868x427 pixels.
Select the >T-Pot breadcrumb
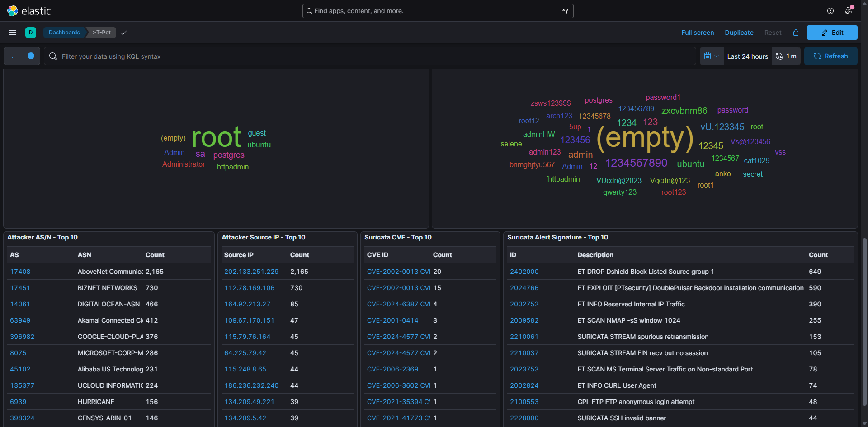[x=102, y=33]
